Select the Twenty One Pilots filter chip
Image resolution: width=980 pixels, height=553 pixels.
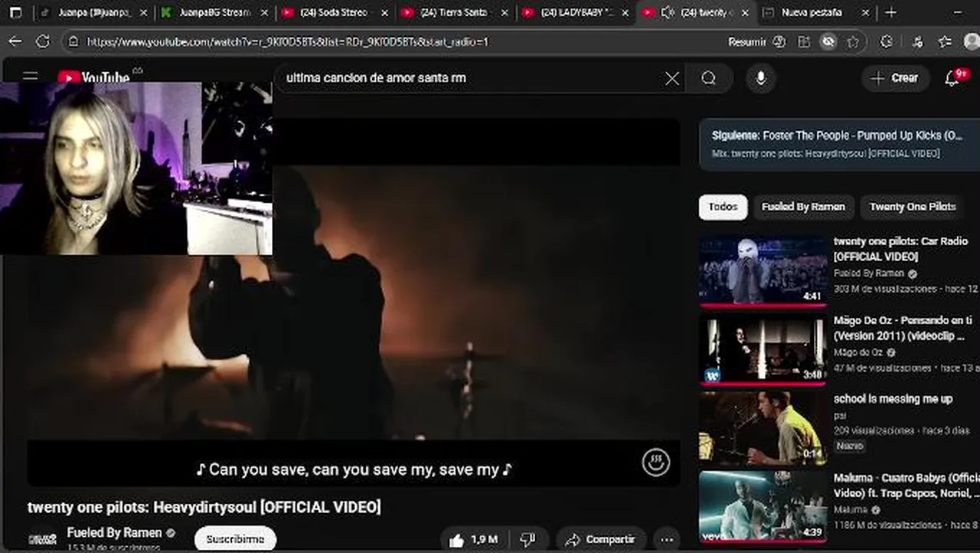click(x=912, y=207)
